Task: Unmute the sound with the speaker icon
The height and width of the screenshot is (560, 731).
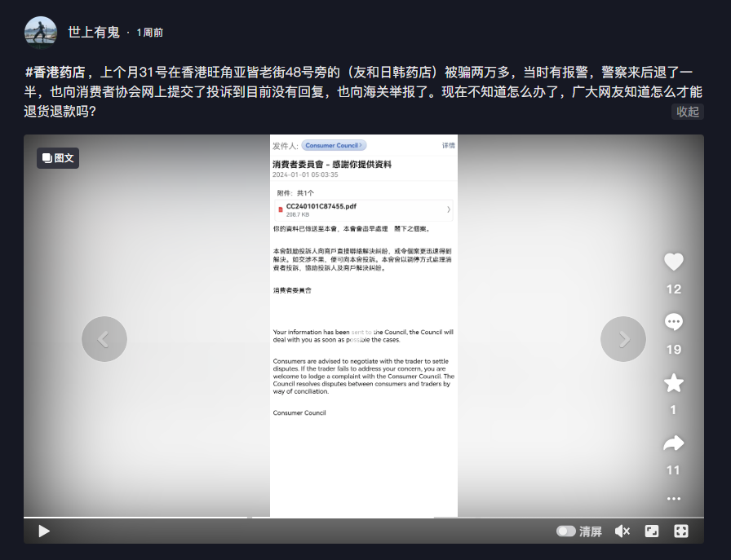Action: (x=622, y=531)
